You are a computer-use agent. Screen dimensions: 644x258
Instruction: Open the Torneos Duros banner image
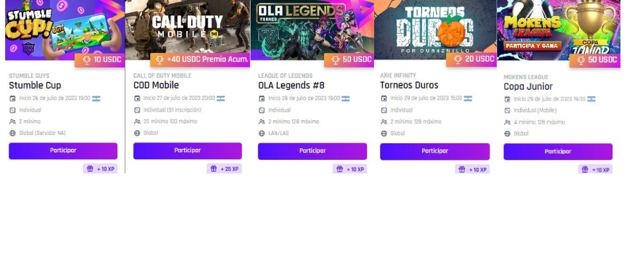(x=435, y=30)
